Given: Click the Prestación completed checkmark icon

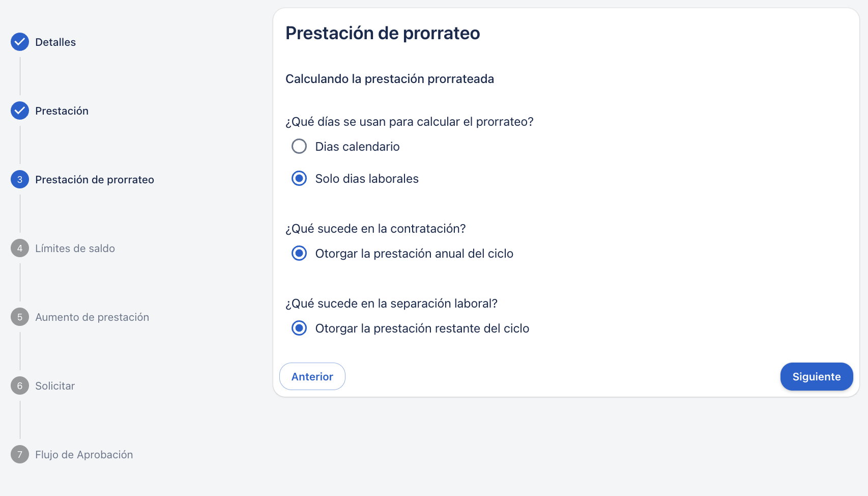Looking at the screenshot, I should coord(20,111).
